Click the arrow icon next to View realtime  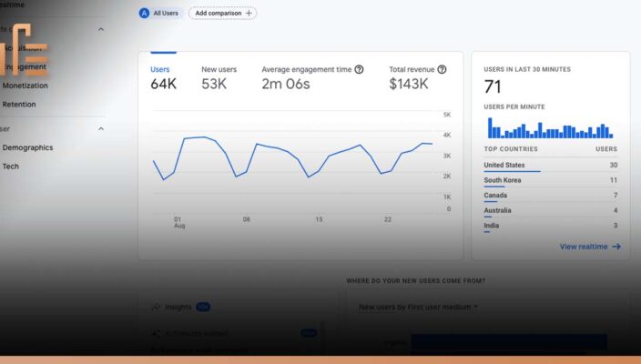616,247
